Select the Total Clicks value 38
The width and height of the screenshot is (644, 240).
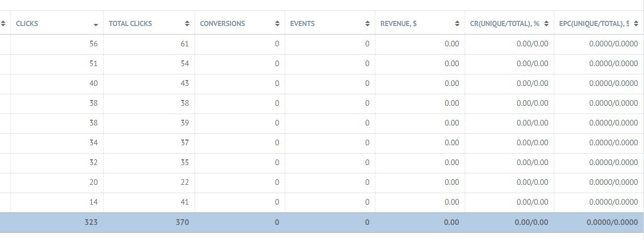tap(185, 103)
